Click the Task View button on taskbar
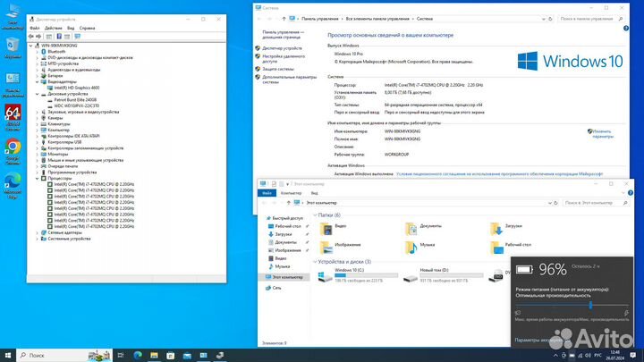 (x=121, y=356)
